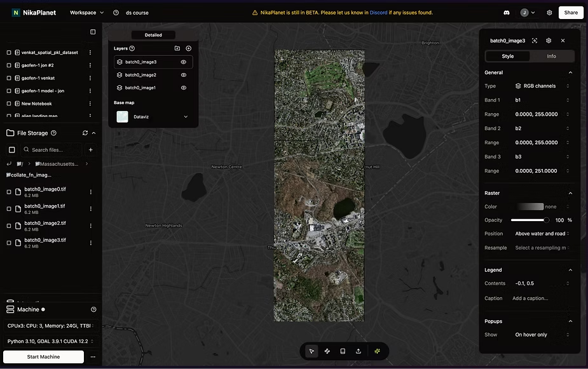Viewport: 588px width, 369px height.
Task: Collapse the File Storage section
Action: pyautogui.click(x=93, y=133)
